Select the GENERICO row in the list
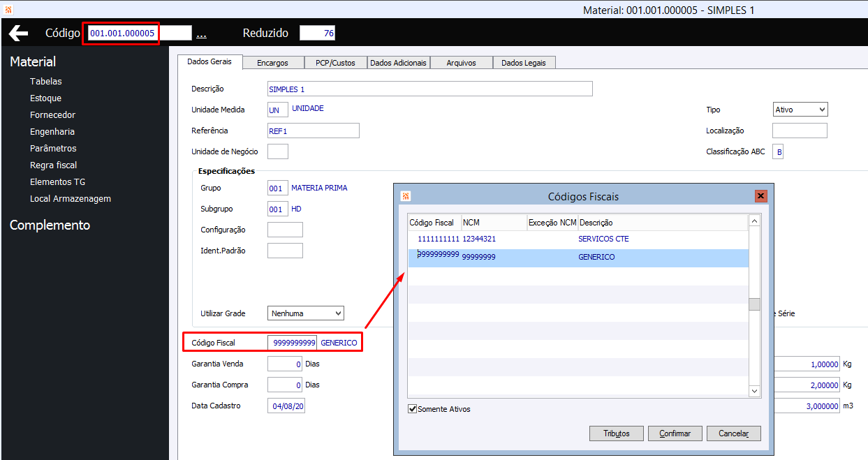Viewport: 868px width, 460px height. [x=578, y=258]
